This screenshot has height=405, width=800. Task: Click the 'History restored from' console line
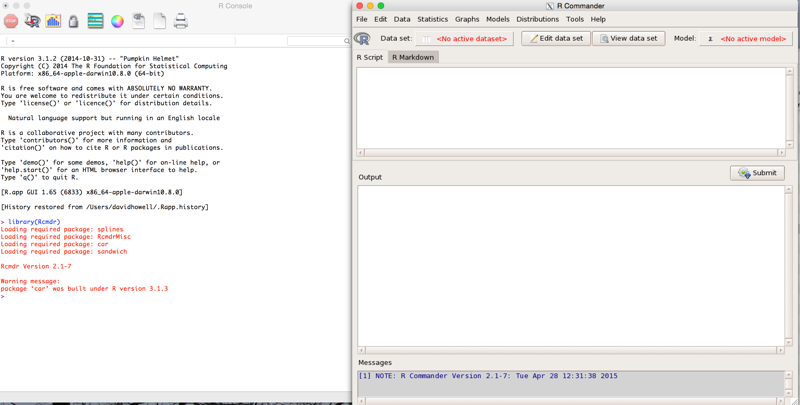(105, 207)
